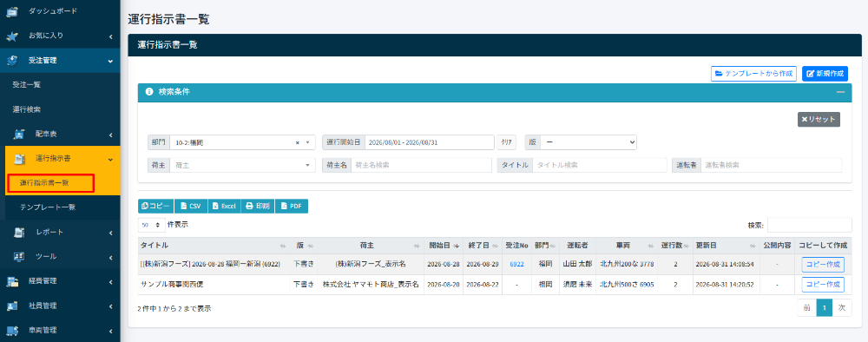Click the 印刷 print button
The image size is (868, 342).
pyautogui.click(x=258, y=206)
